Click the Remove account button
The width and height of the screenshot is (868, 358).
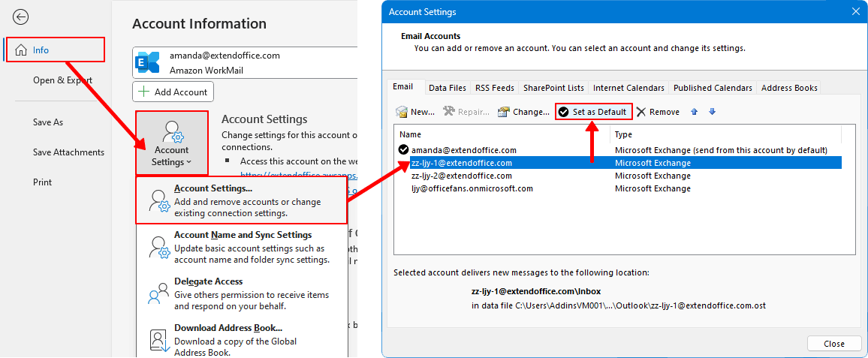[659, 112]
